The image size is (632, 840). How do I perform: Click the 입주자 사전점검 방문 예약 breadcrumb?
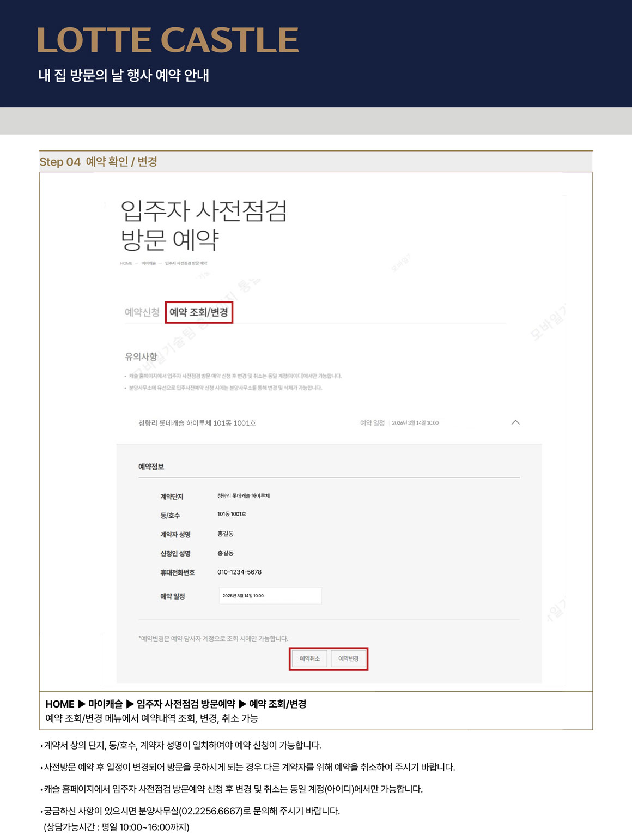click(186, 263)
